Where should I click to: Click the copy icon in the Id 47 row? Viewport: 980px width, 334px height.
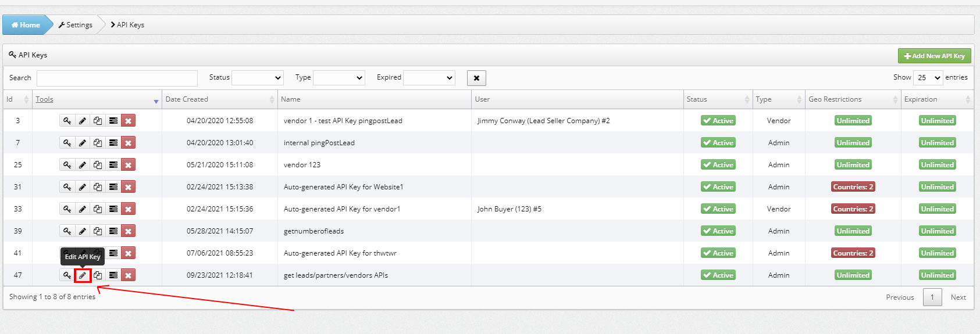click(x=98, y=275)
